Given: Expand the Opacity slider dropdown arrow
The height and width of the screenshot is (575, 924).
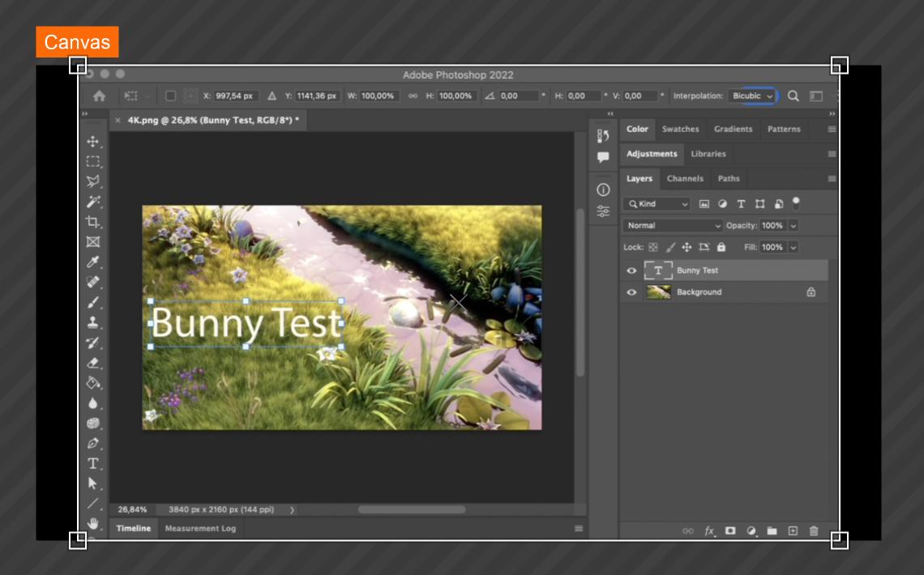Looking at the screenshot, I should point(794,225).
